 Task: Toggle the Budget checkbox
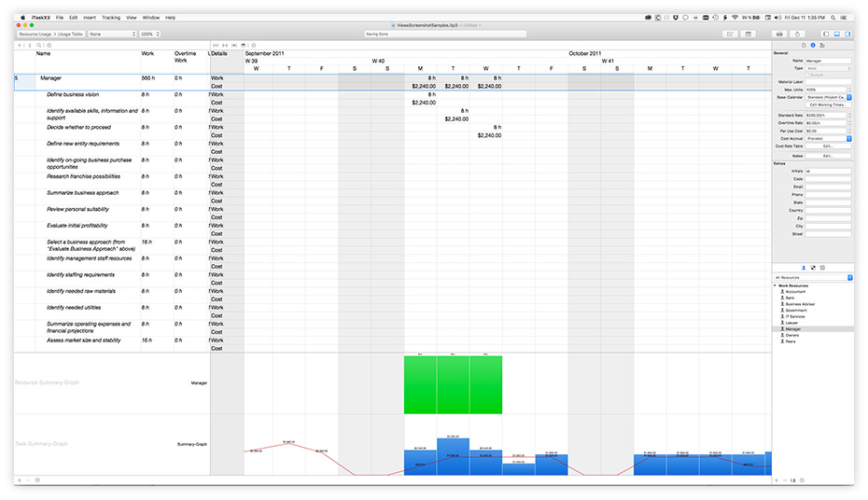[807, 75]
